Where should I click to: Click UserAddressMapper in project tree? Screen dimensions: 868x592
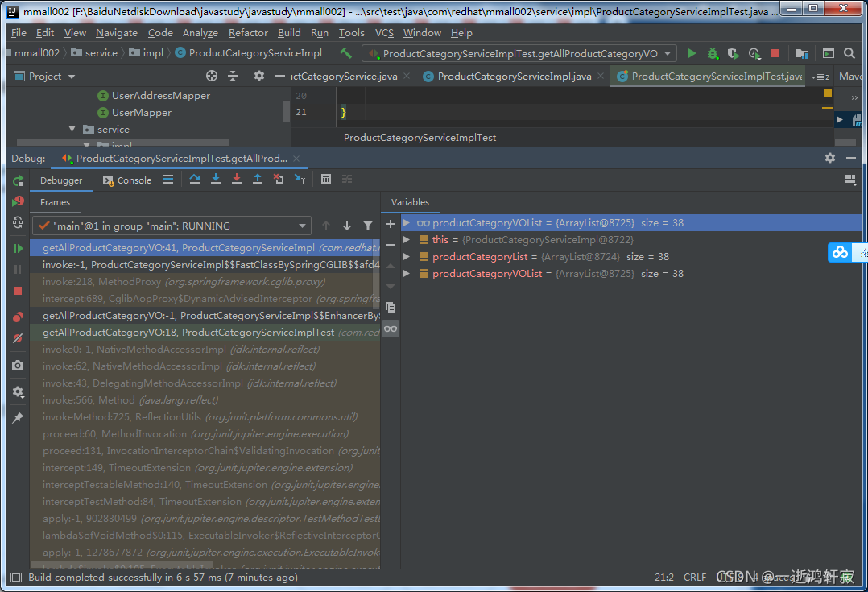[x=160, y=96]
